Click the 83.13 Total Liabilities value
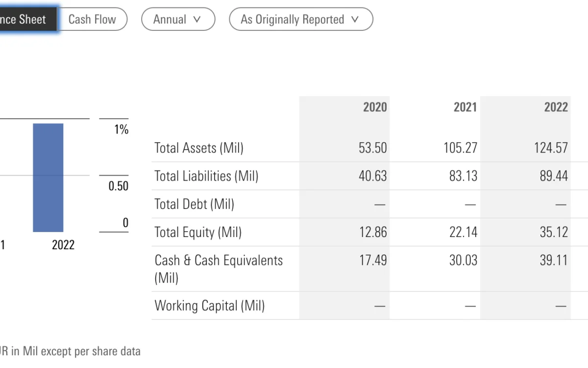Viewport: 588px width, 368px height. pyautogui.click(x=463, y=176)
